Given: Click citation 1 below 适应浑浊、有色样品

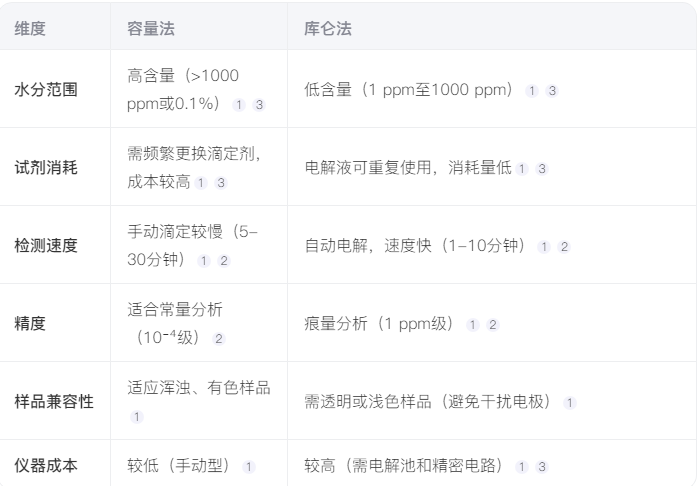Looking at the screenshot, I should click(x=137, y=417).
